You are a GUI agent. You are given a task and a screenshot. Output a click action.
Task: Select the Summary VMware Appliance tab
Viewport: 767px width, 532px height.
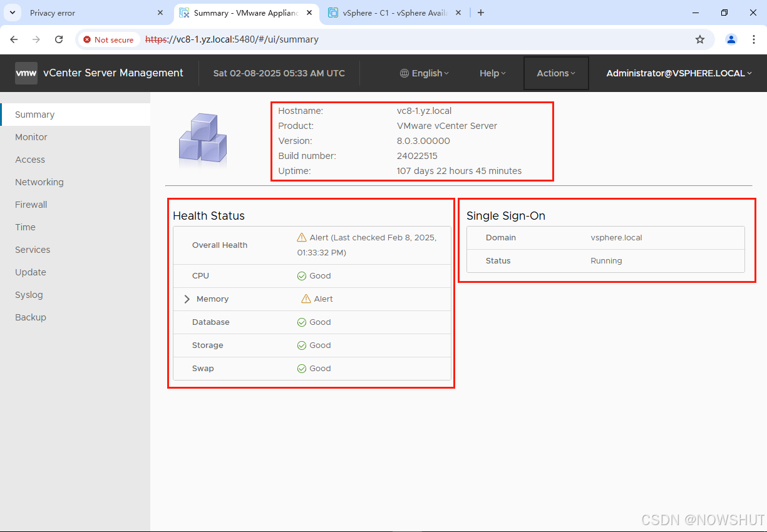click(x=245, y=13)
